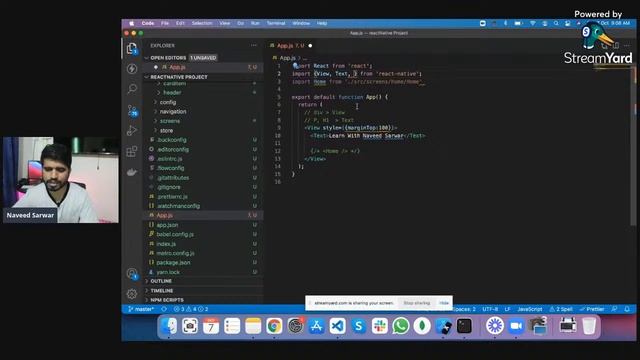Screen dimensions: 640x360
Task: Open WhatsApp from the Dock
Action: click(x=401, y=326)
